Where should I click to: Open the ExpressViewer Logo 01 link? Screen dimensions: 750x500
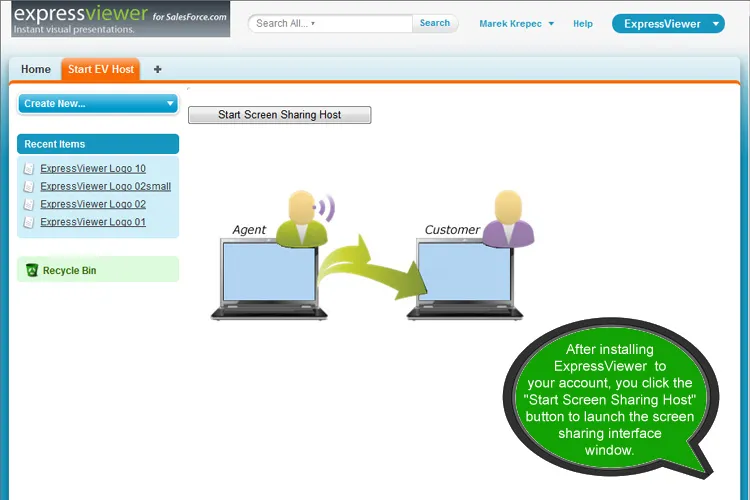click(x=93, y=222)
